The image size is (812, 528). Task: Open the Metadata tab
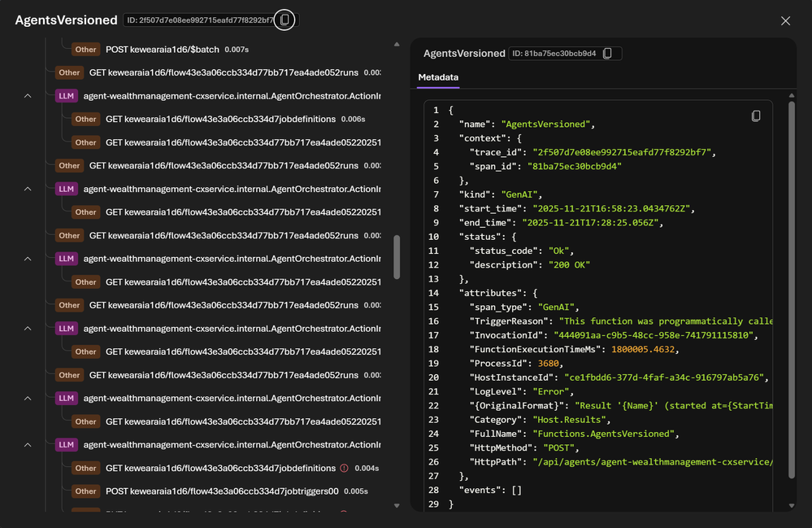pos(438,77)
